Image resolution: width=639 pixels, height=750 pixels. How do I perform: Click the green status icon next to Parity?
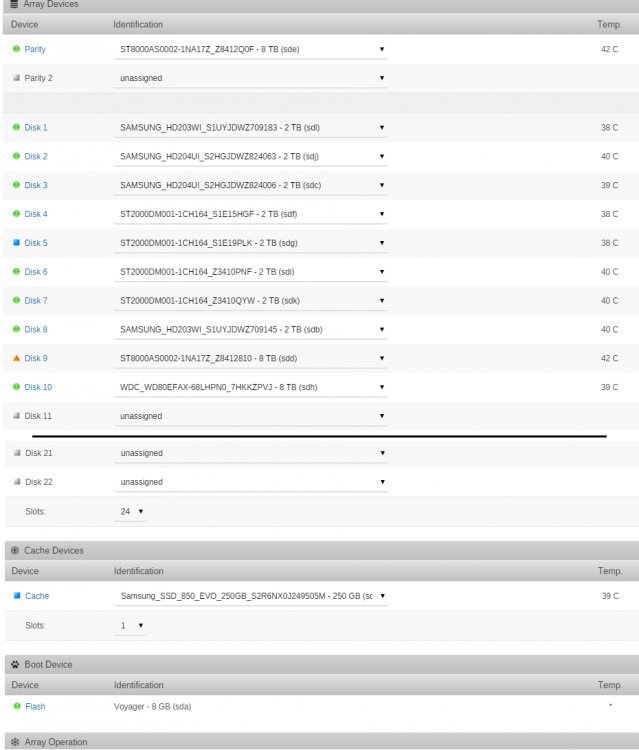(16, 49)
